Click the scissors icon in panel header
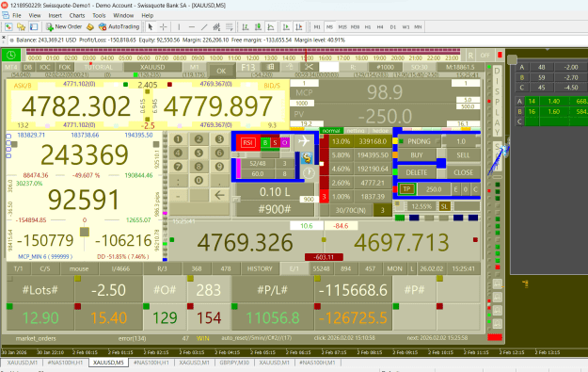The height and width of the screenshot is (372, 588). coord(309,67)
